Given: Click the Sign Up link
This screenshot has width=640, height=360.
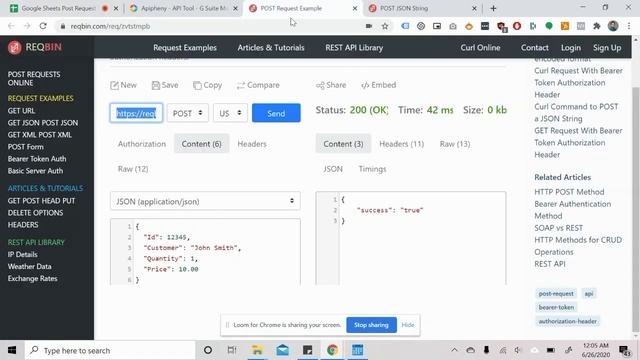Looking at the screenshot, I should pyautogui.click(x=607, y=48).
